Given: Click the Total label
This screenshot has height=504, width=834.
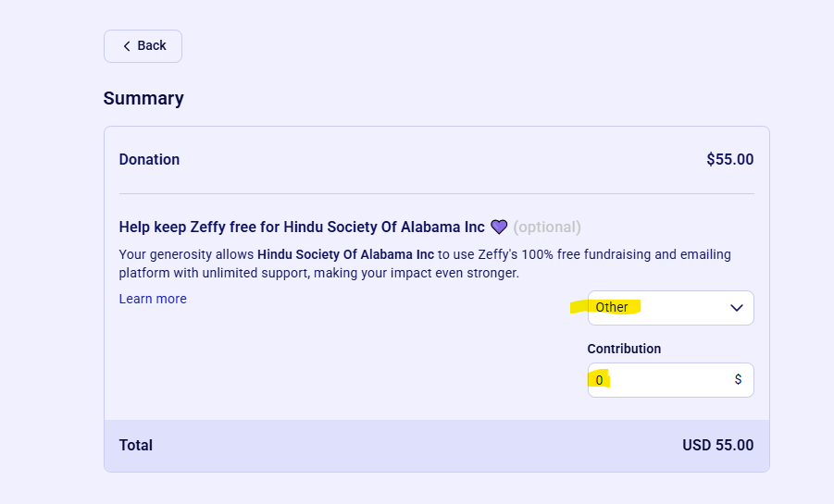Looking at the screenshot, I should [x=136, y=445].
